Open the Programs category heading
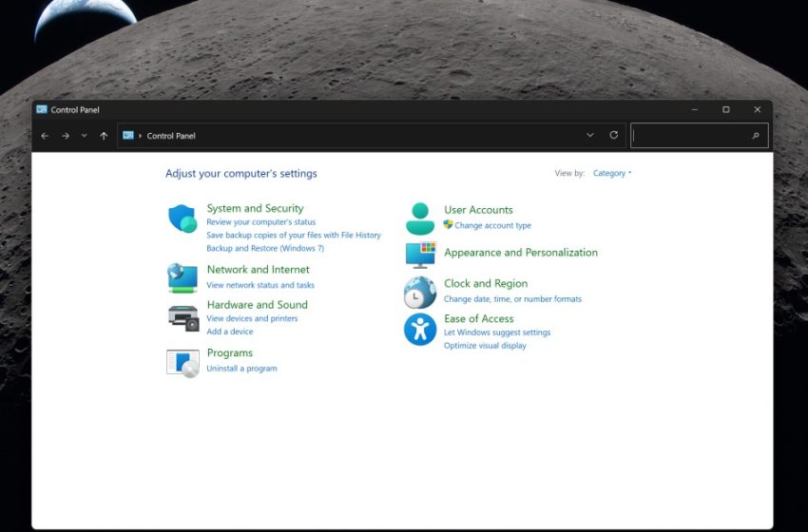The height and width of the screenshot is (532, 808). pos(230,352)
